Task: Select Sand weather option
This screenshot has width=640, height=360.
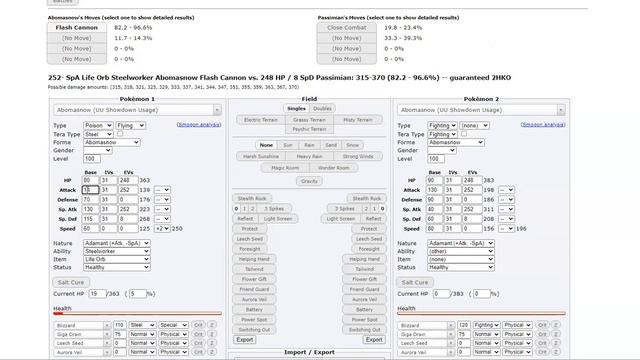Action: 331,145
